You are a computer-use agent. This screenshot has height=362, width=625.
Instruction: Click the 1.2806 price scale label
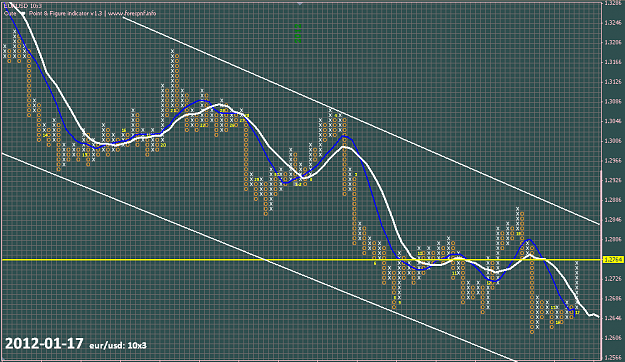[613, 240]
